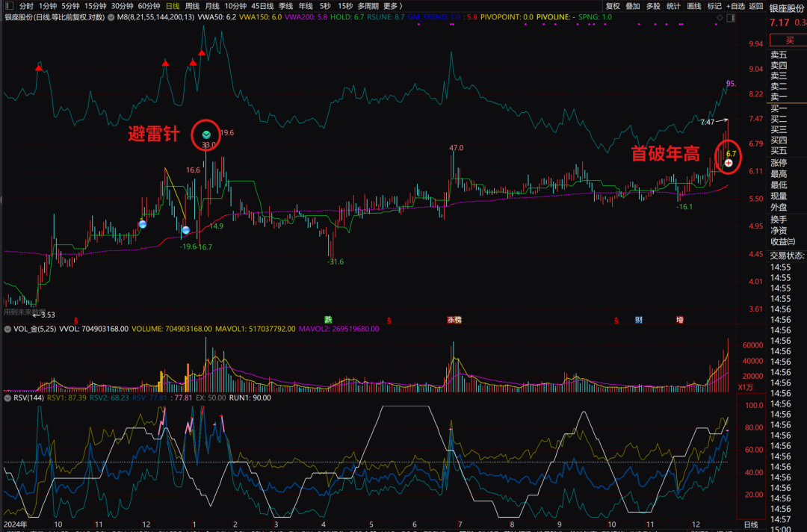Image resolution: width=807 pixels, height=532 pixels.
Task: Switch to 年线 yearly chart
Action: pyautogui.click(x=306, y=6)
